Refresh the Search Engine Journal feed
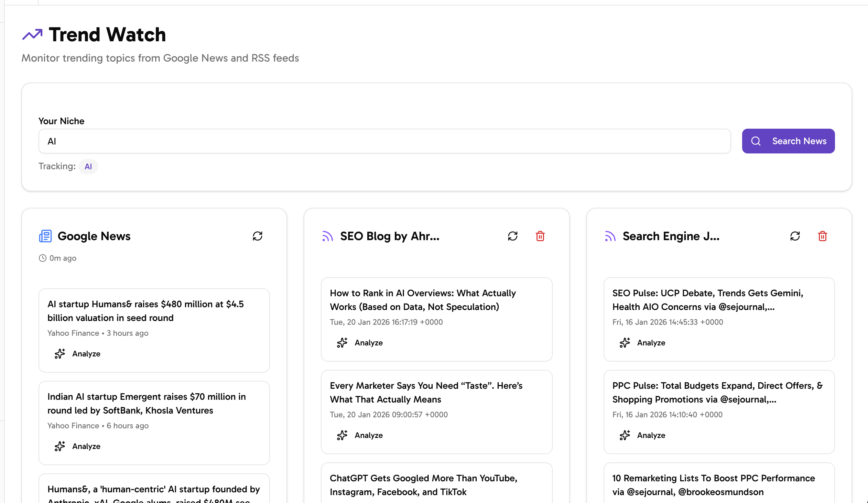868x503 pixels. pos(795,236)
